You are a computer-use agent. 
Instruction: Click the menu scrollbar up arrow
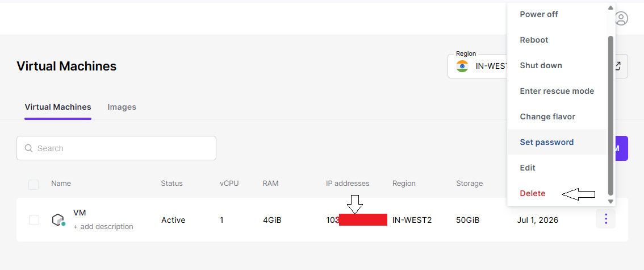610,8
